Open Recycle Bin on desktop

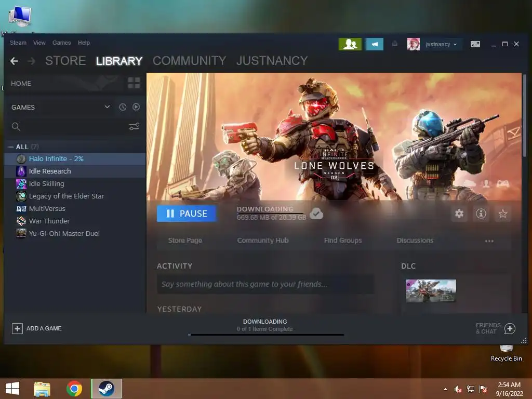click(x=506, y=353)
